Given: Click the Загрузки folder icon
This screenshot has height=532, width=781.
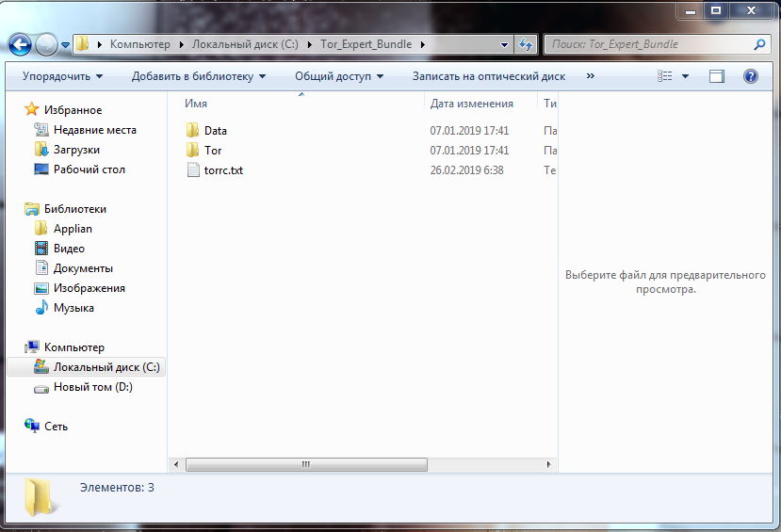Looking at the screenshot, I should pos(41,150).
